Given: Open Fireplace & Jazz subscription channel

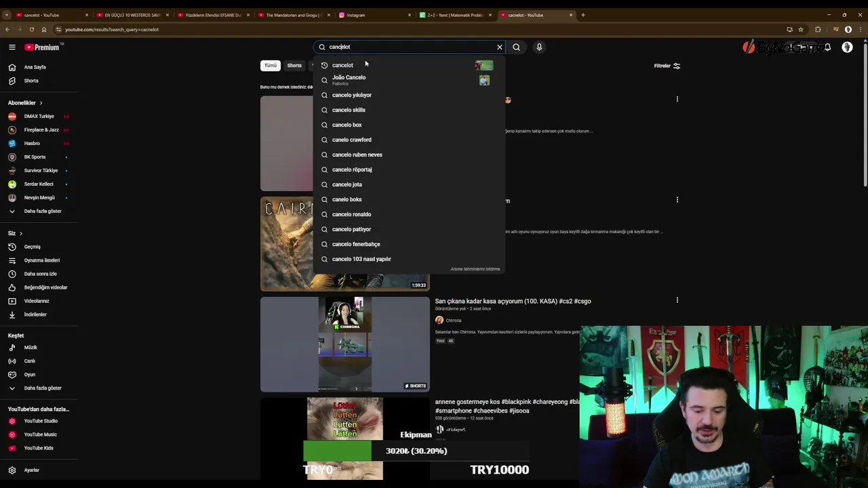Looking at the screenshot, I should point(38,129).
